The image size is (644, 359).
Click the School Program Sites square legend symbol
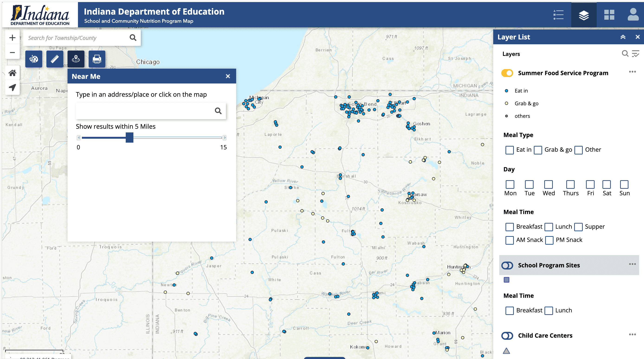click(506, 280)
